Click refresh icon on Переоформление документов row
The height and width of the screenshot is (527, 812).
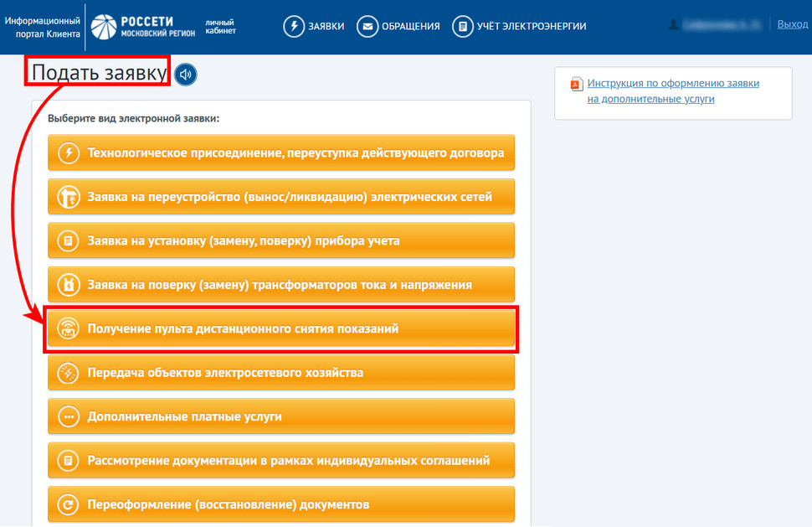point(69,504)
